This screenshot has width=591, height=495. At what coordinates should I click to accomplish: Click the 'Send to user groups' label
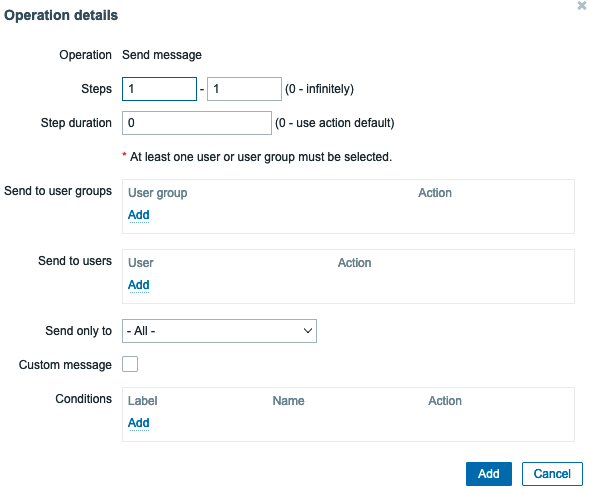click(58, 191)
